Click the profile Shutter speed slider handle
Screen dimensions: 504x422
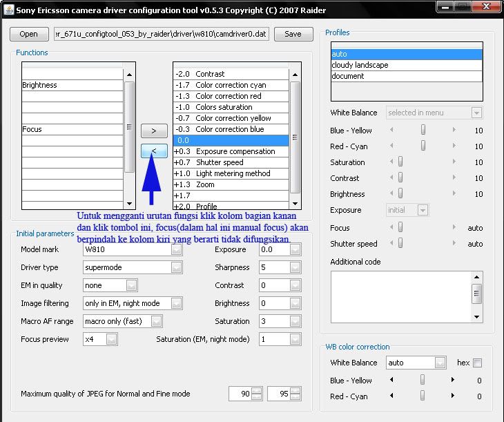click(400, 243)
